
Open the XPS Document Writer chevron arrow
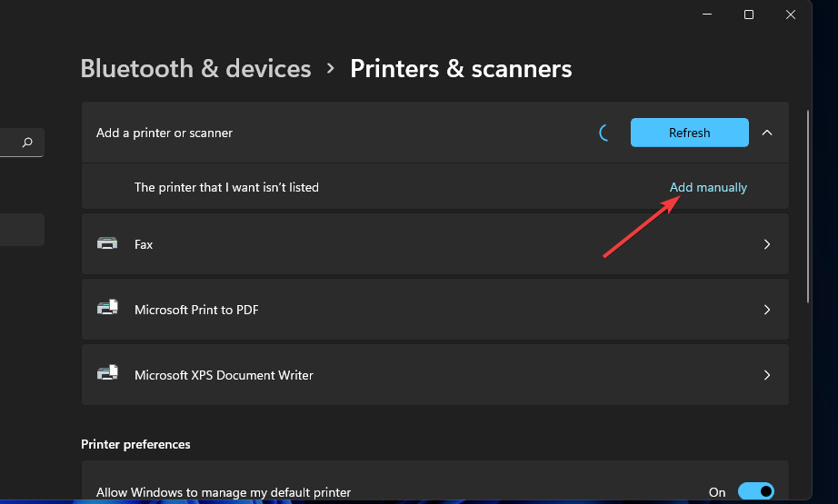tap(767, 375)
